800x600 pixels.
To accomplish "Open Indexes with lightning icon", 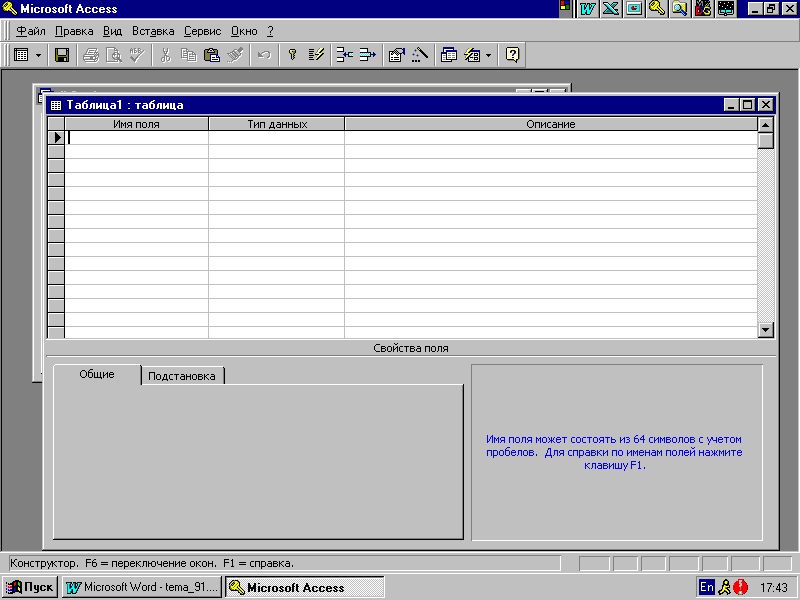I will click(x=316, y=55).
